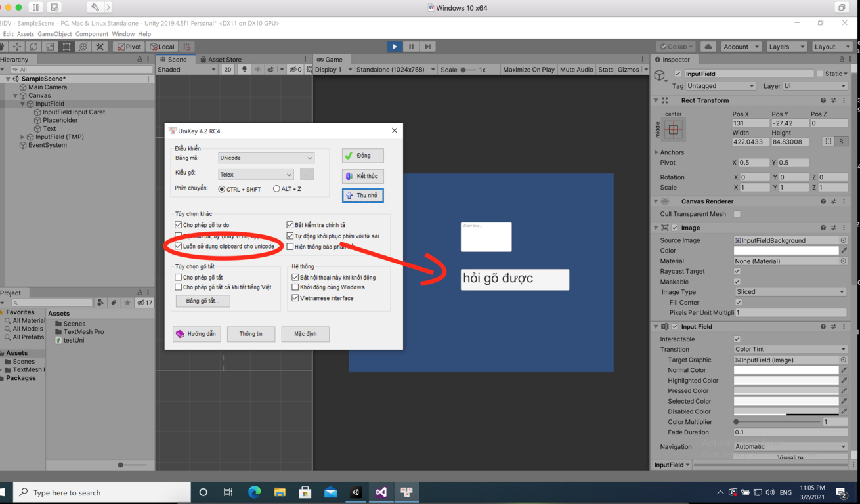The width and height of the screenshot is (860, 504).
Task: Select CTRL + SHIFT switch key radio
Action: pos(221,189)
